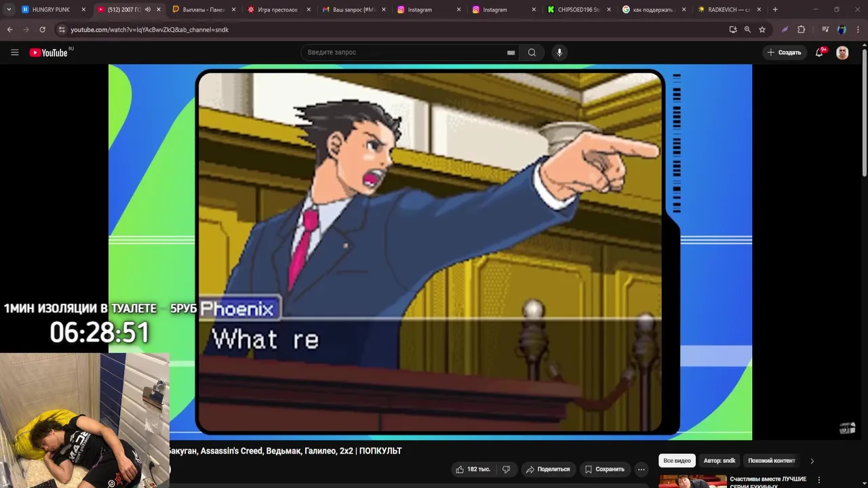The width and height of the screenshot is (868, 488).
Task: Start voice search with microphone icon
Action: tap(559, 52)
